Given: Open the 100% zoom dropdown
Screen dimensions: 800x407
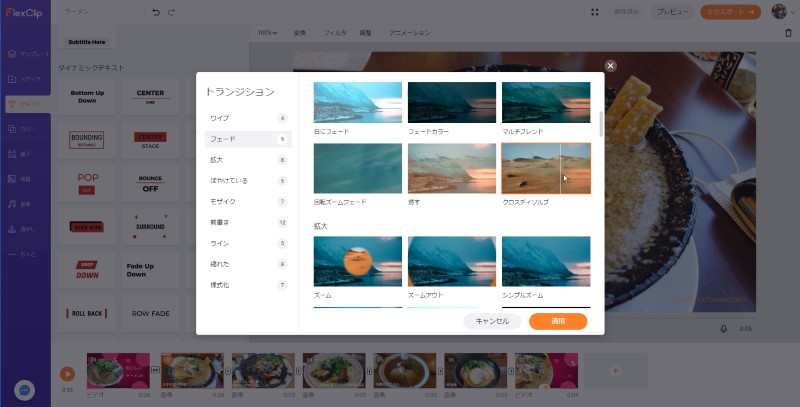Looking at the screenshot, I should pos(267,33).
